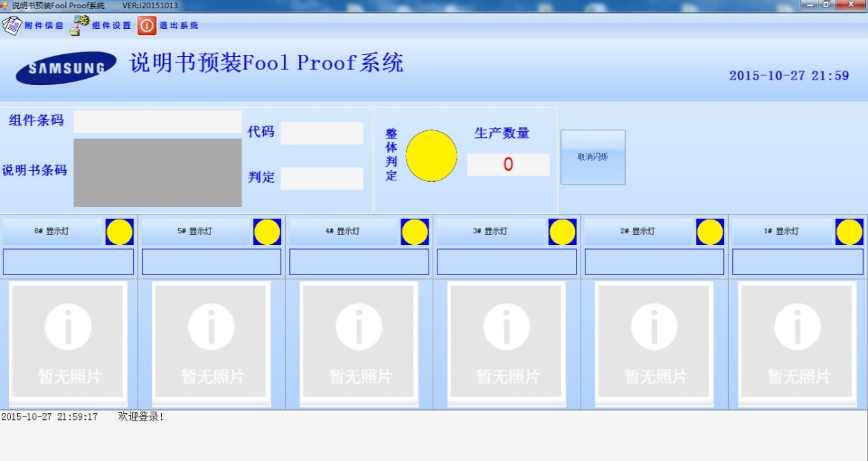The height and width of the screenshot is (461, 868).
Task: Click the 生产数量 counter showing 0
Action: pyautogui.click(x=508, y=165)
